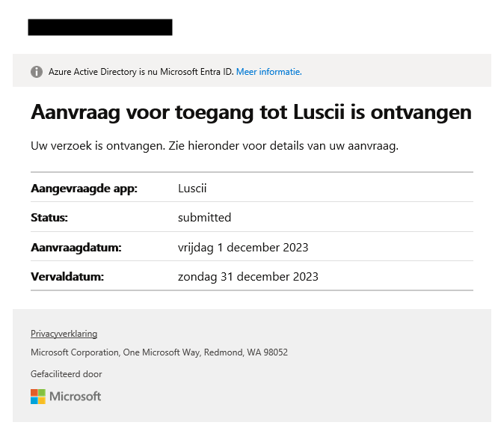This screenshot has width=504, height=437.
Task: Open the Privacyverklaring link
Action: (64, 334)
